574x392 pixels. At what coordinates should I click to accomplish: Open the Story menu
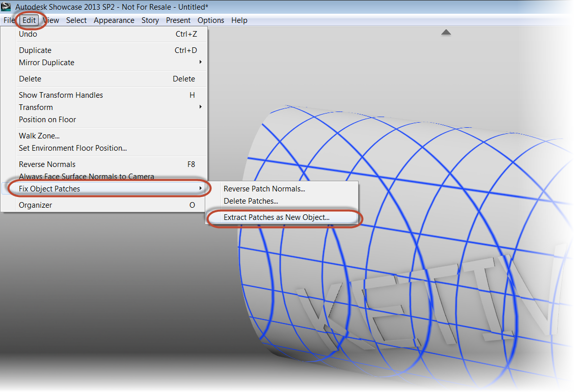pos(150,20)
